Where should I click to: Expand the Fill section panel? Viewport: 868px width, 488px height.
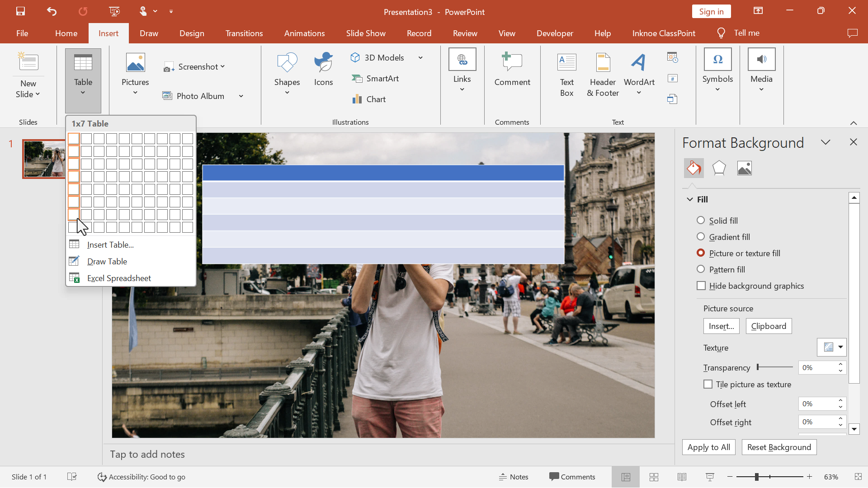tap(690, 198)
